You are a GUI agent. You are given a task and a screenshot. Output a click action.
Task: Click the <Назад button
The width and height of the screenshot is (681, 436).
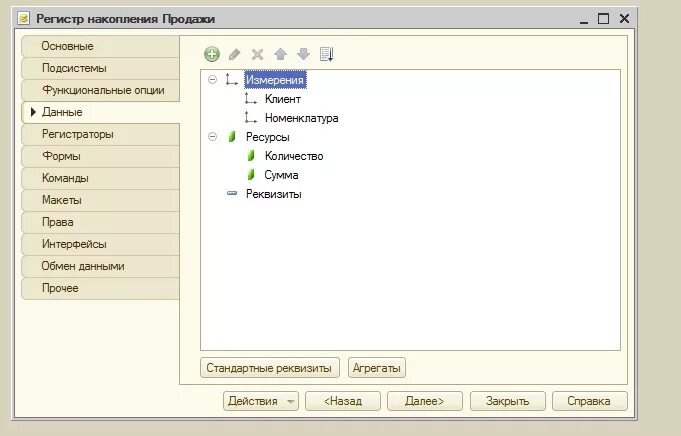click(x=343, y=401)
